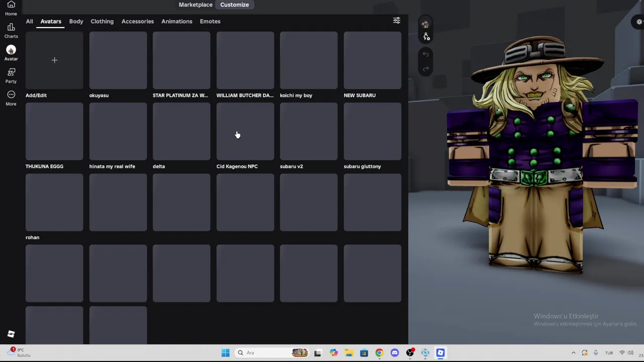Select the Cid Kagenou NPC avatar
Viewport: 644px width, 362px height.
point(245,131)
